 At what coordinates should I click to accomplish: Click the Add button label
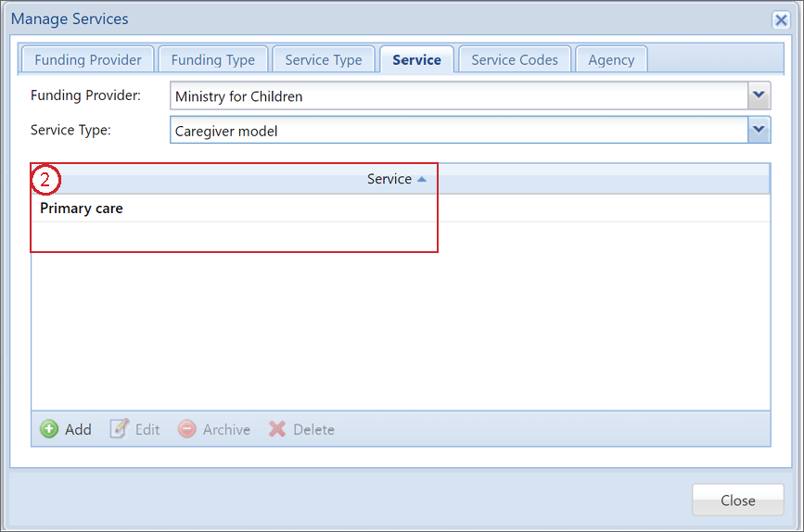tap(78, 429)
